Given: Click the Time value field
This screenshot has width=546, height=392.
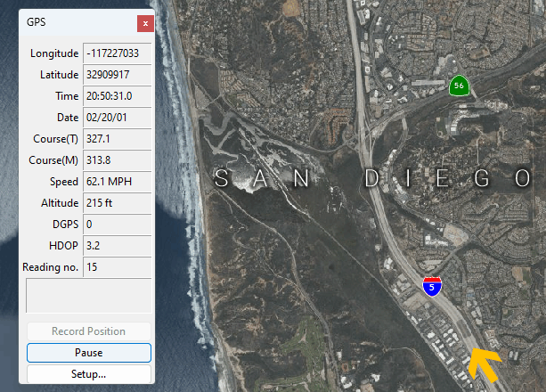Looking at the screenshot, I should tap(118, 96).
